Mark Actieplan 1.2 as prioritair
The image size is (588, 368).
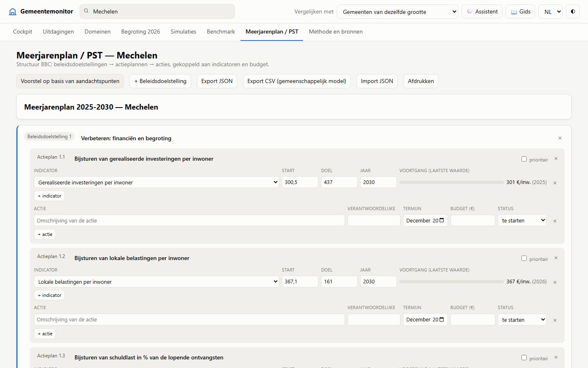click(x=524, y=258)
